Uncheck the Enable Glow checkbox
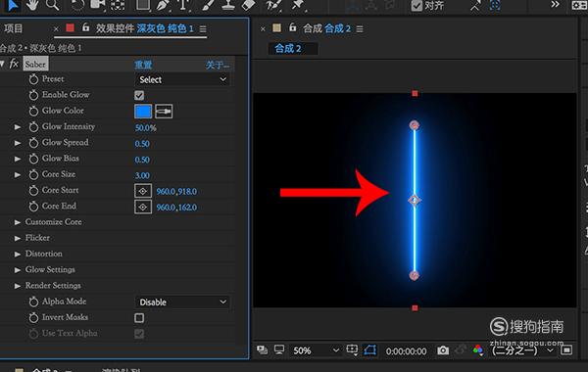Viewport: 588px width, 372px height. pos(139,95)
